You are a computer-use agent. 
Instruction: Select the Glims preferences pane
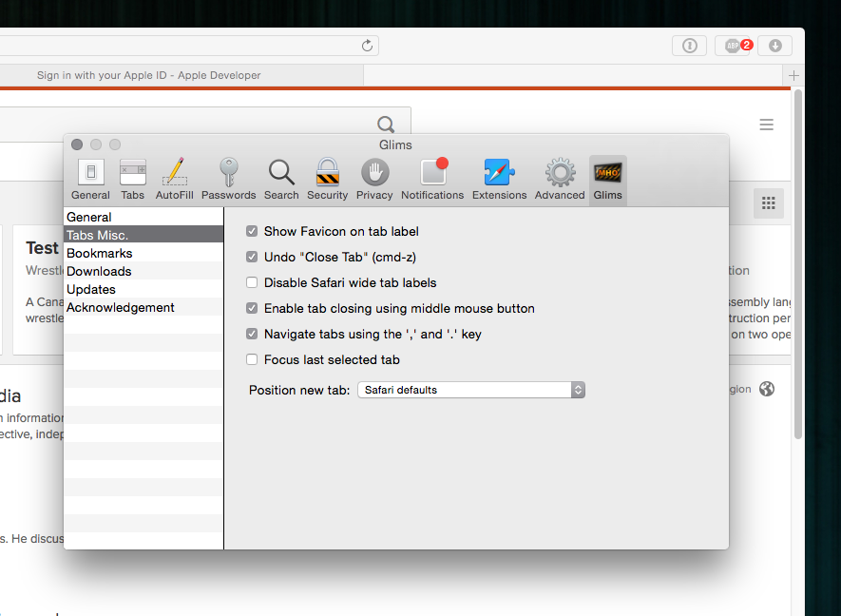pyautogui.click(x=607, y=180)
